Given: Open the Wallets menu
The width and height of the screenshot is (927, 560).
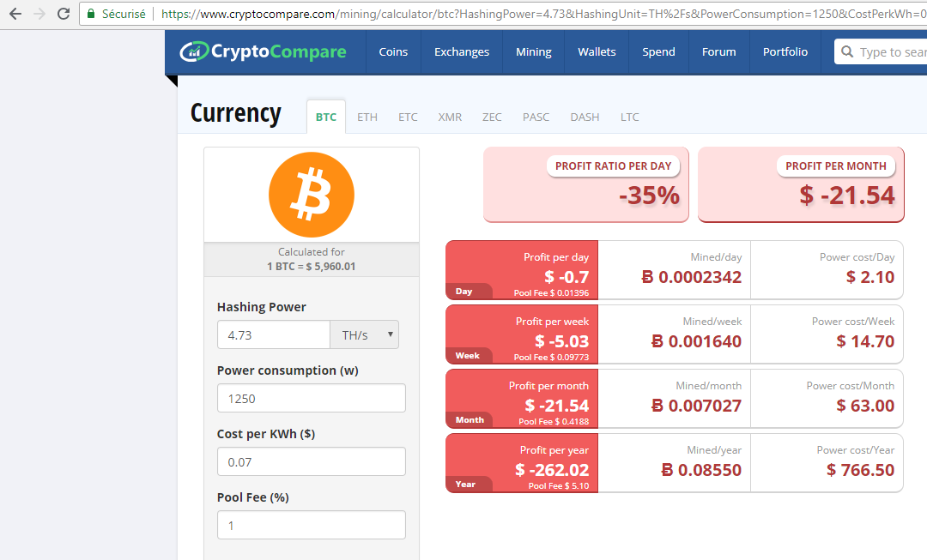Looking at the screenshot, I should click(x=597, y=52).
